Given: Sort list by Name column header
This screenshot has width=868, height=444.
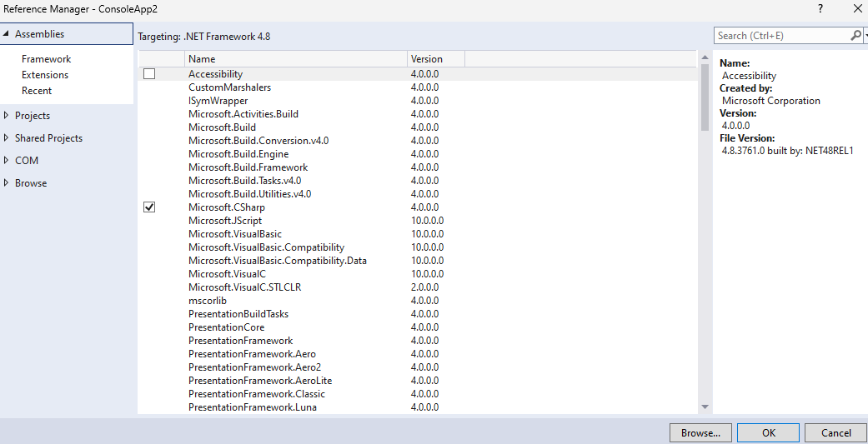Looking at the screenshot, I should pyautogui.click(x=296, y=58).
